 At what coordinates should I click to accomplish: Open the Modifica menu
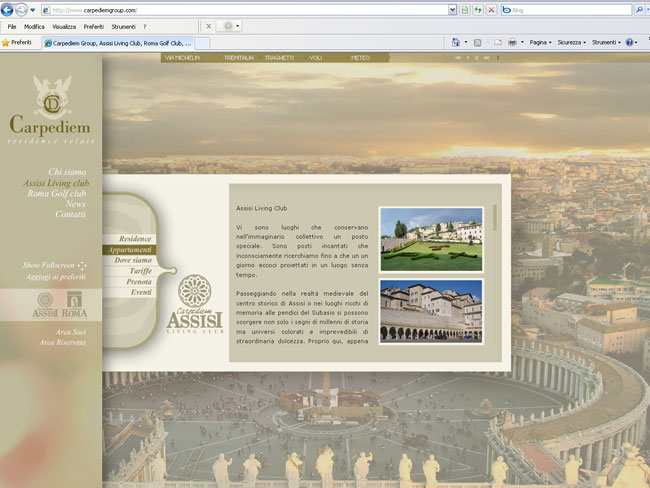(34, 27)
